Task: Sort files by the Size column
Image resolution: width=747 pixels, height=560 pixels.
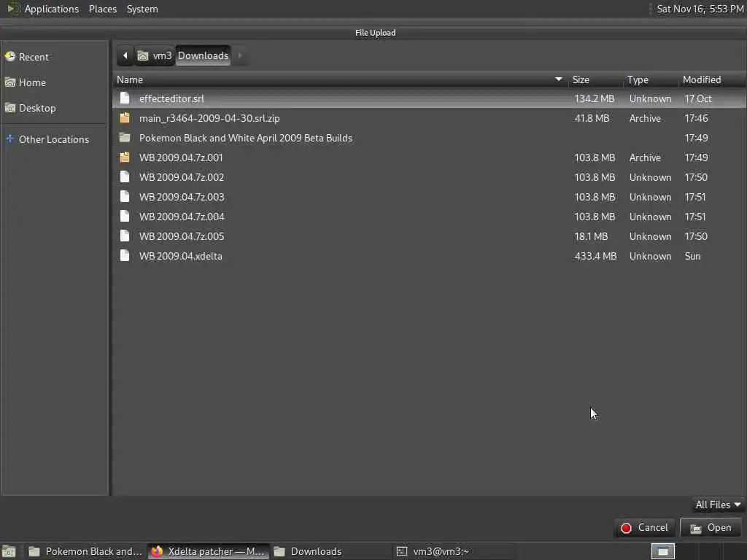Action: [x=595, y=79]
